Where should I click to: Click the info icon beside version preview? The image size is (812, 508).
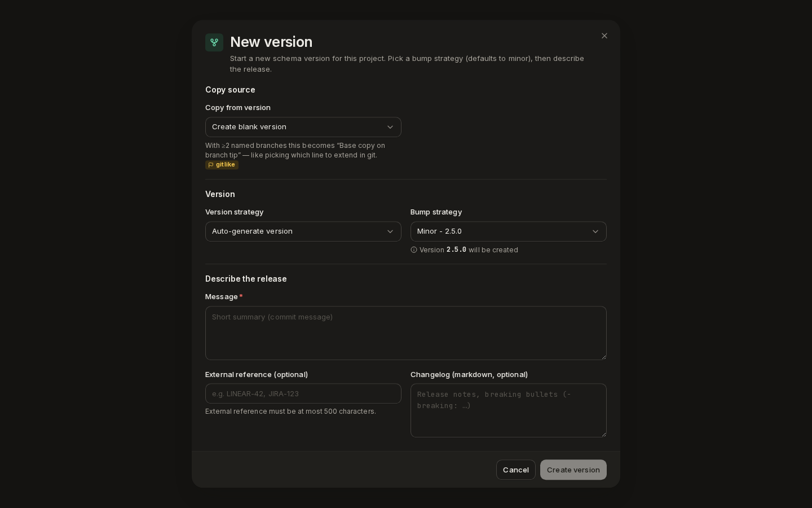[x=414, y=250]
